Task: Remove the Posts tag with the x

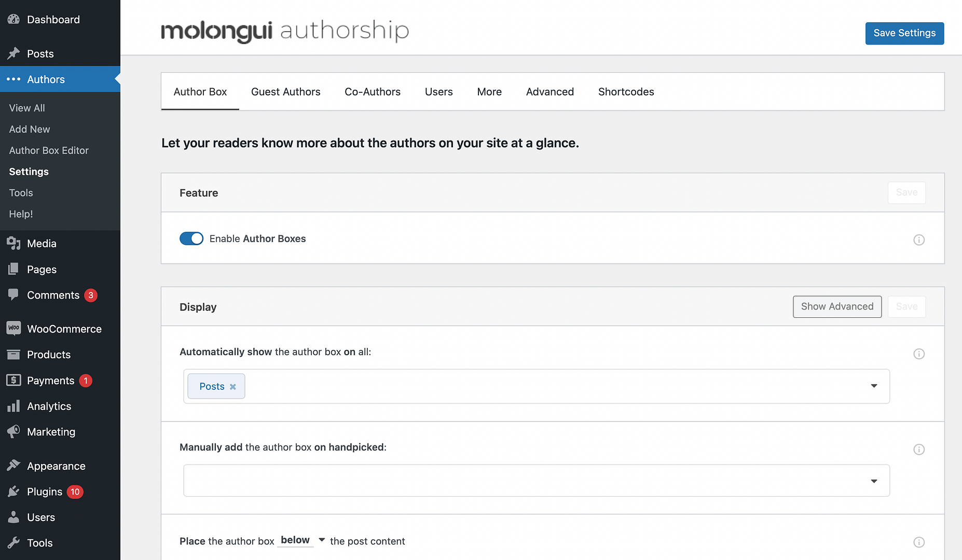Action: (233, 387)
